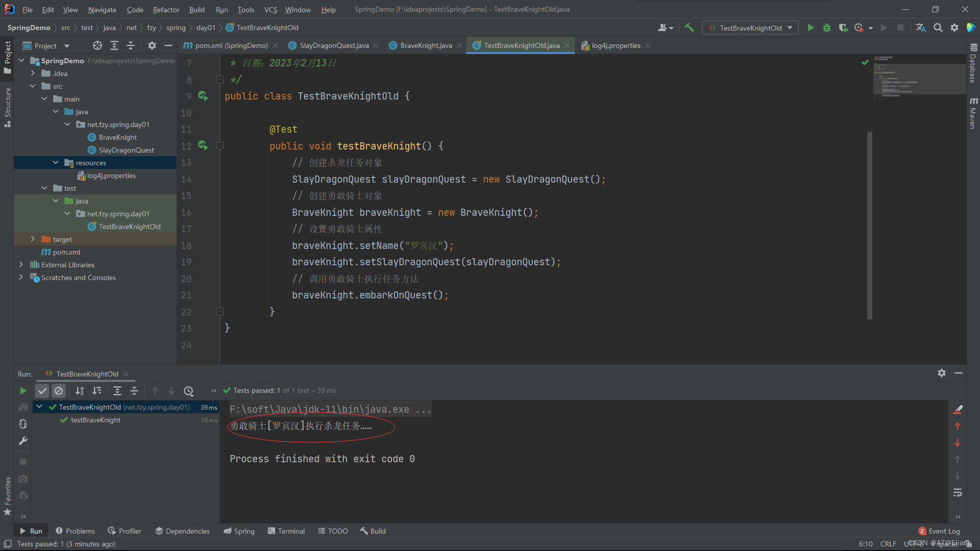This screenshot has height=551, width=980.
Task: Run TestBraveKnightOld with the green play icon
Action: (811, 28)
